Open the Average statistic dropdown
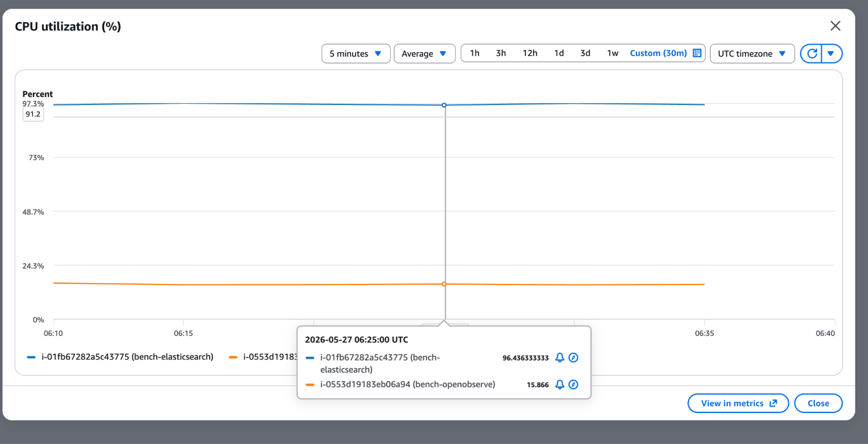 click(x=424, y=53)
